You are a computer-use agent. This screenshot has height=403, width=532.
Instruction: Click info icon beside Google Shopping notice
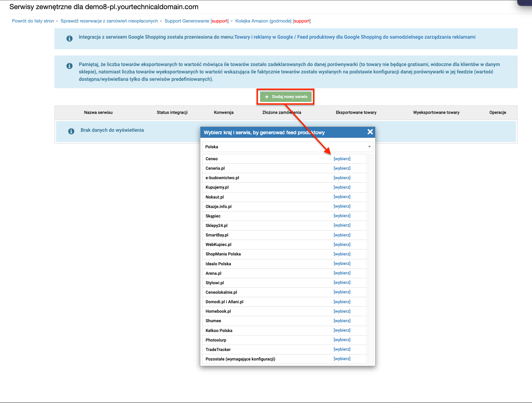[69, 38]
